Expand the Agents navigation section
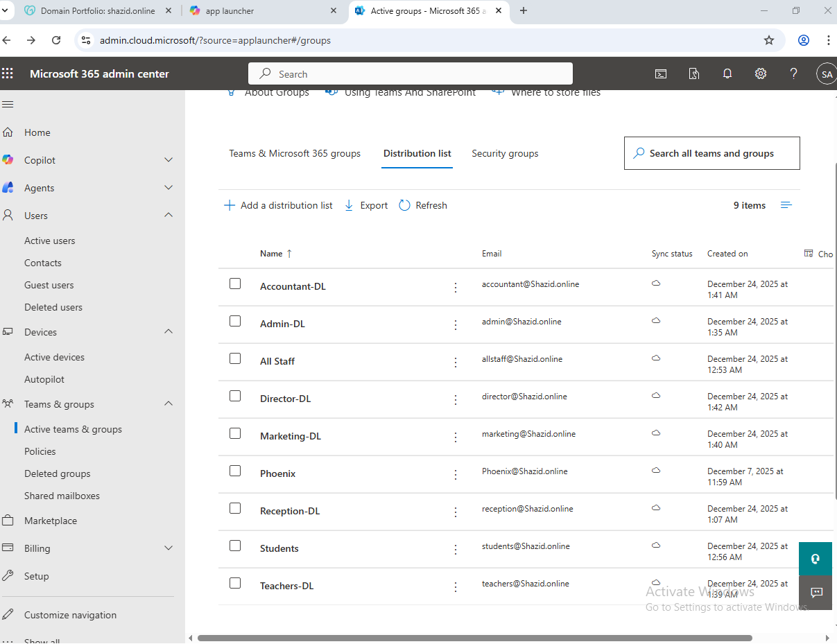 169,188
